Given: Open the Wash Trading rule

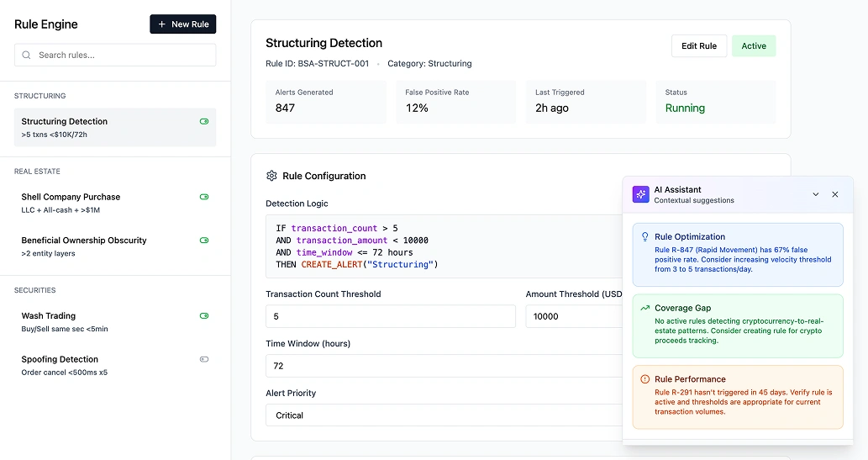Looking at the screenshot, I should pos(49,316).
